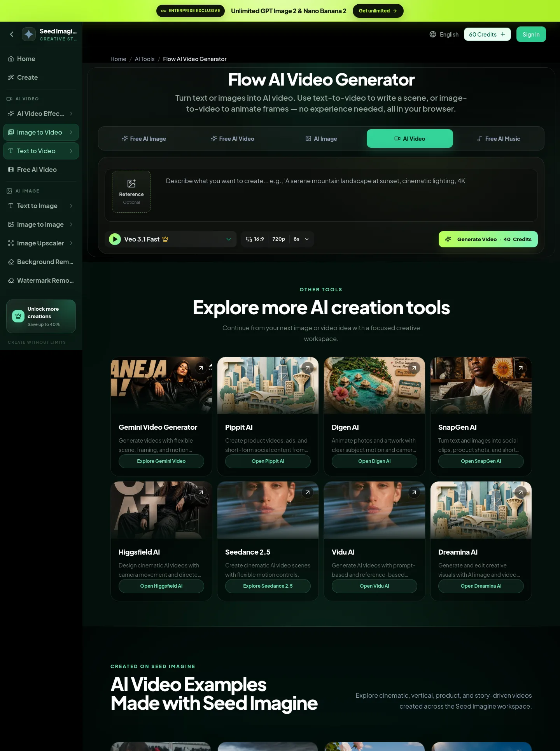The image size is (560, 751).
Task: Click the AI Tools breadcrumb link
Action: [145, 59]
